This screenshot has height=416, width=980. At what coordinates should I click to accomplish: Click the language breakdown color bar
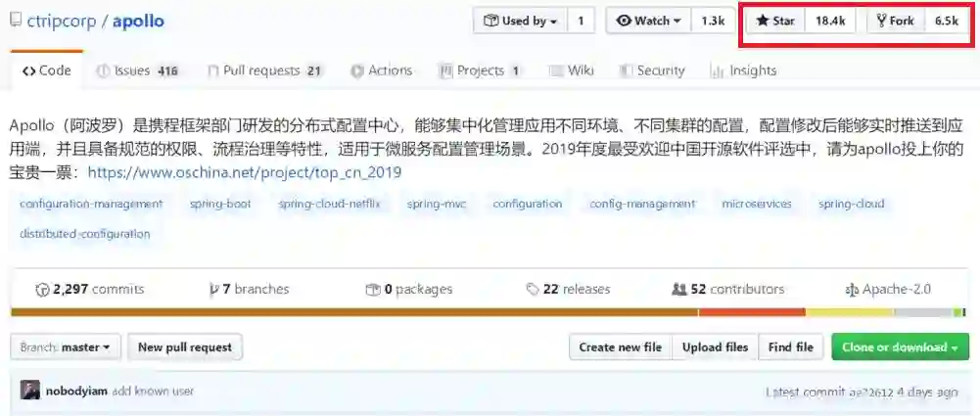point(490,312)
